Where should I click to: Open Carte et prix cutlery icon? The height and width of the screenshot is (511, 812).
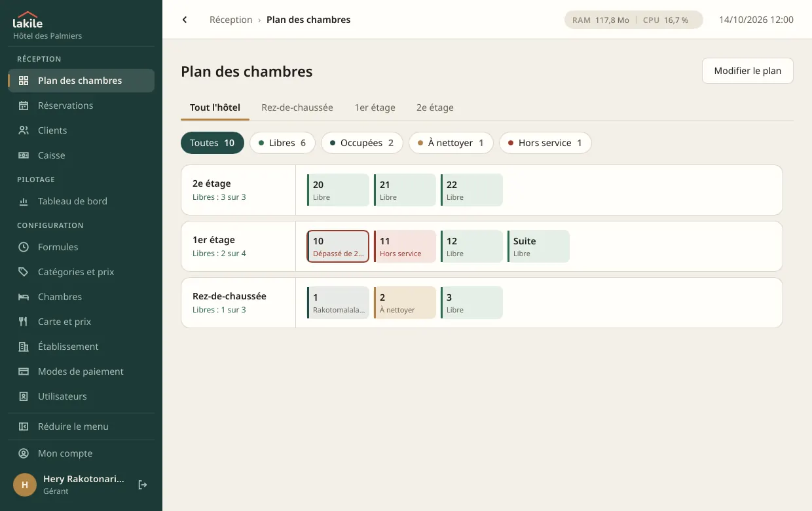coord(24,322)
